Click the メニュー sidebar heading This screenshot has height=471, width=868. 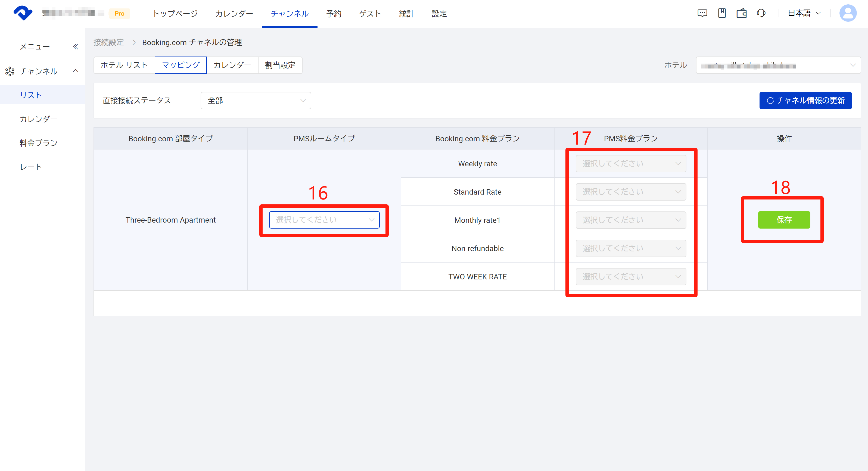pos(35,46)
